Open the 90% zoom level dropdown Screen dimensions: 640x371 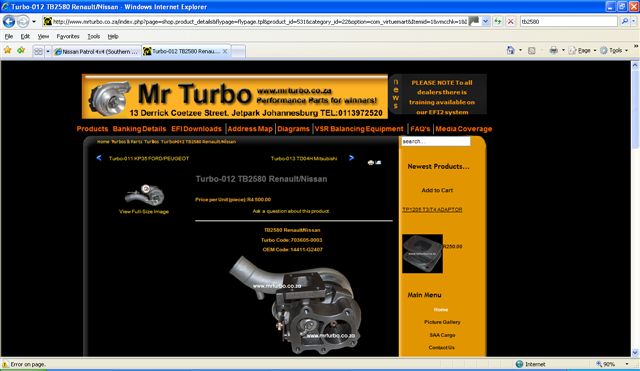[627, 364]
